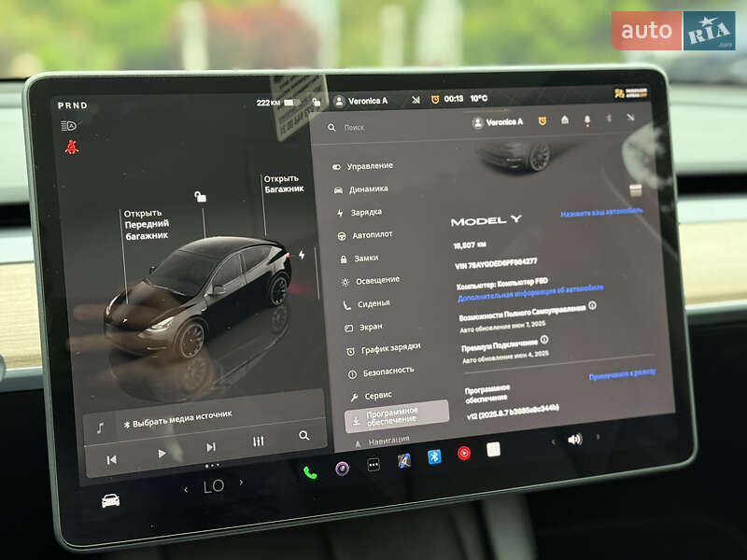Image resolution: width=747 pixels, height=560 pixels.
Task: Open the Автопилот menu
Action: click(365, 235)
